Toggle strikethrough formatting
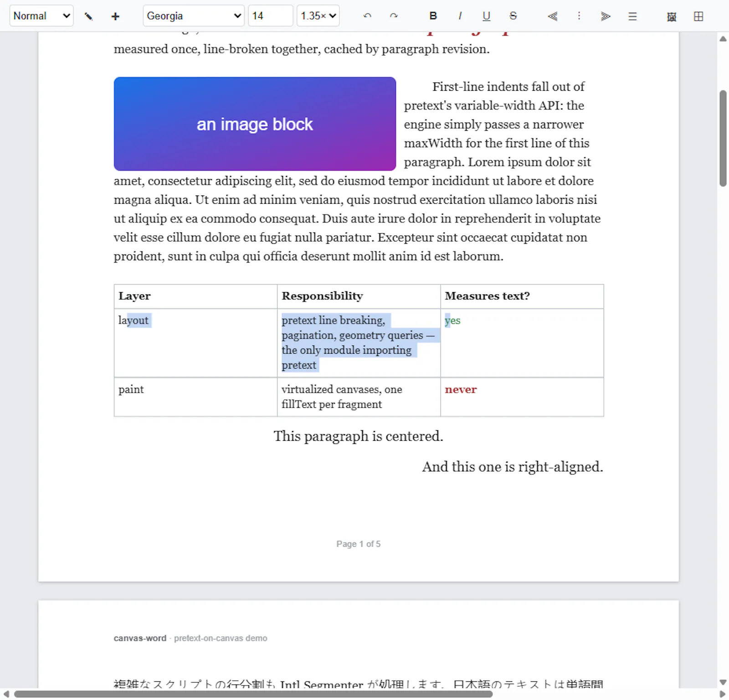729x700 pixels. 513,16
